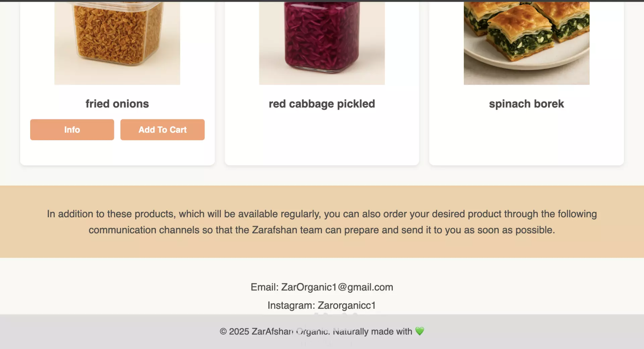The height and width of the screenshot is (349, 644).
Task: Select the red cabbage pickled jar photo
Action: [x=322, y=43]
